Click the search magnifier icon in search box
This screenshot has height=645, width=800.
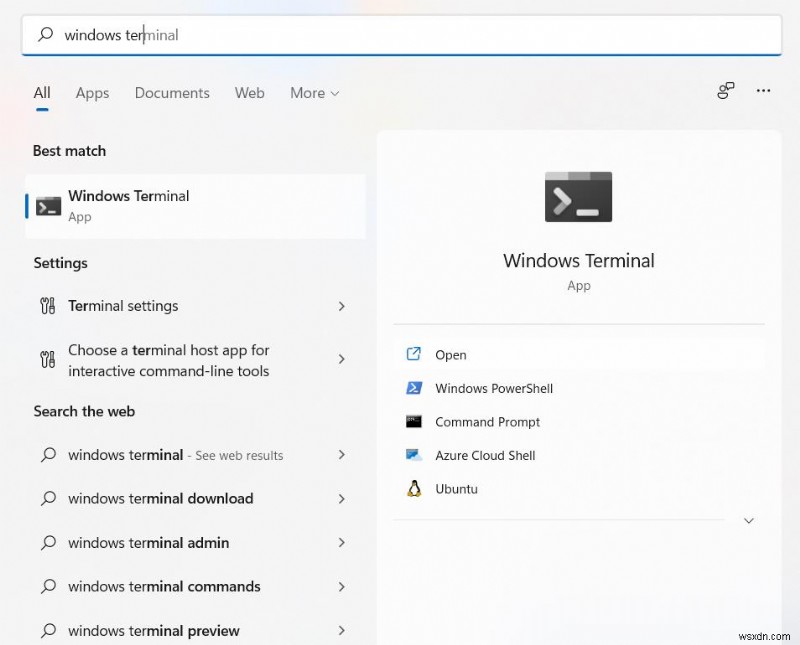[x=47, y=35]
